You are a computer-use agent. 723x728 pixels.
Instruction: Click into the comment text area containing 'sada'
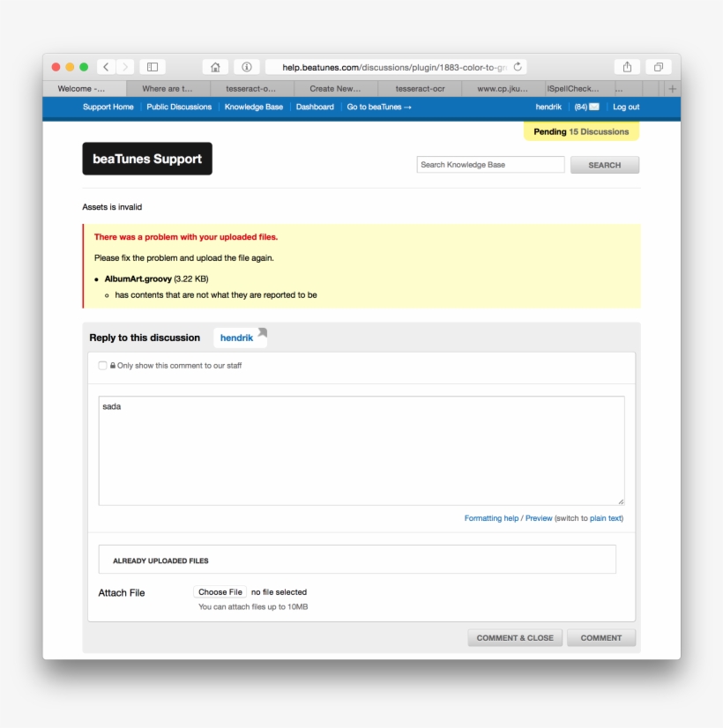point(361,450)
